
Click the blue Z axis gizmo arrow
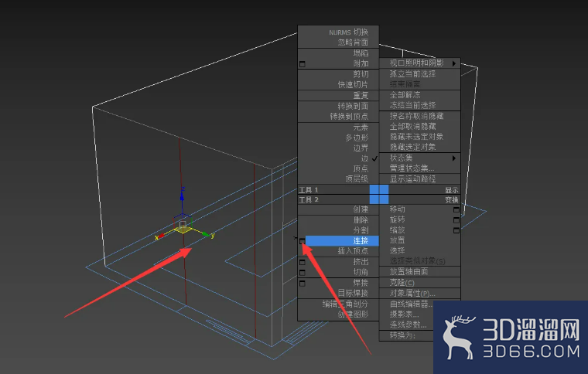click(x=183, y=196)
